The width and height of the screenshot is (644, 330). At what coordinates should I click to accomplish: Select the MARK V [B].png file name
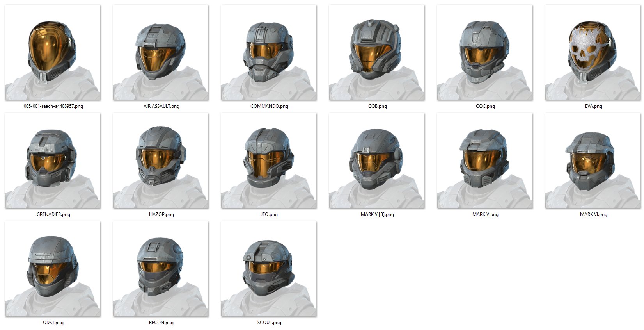click(377, 214)
